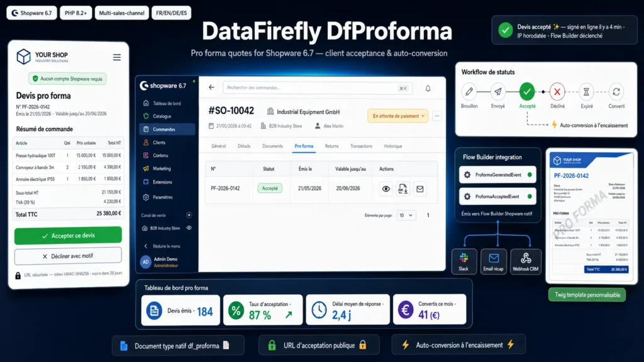Click the Shopware 6.7 badge
Image resolution: width=644 pixels, height=362 pixels.
[31, 13]
